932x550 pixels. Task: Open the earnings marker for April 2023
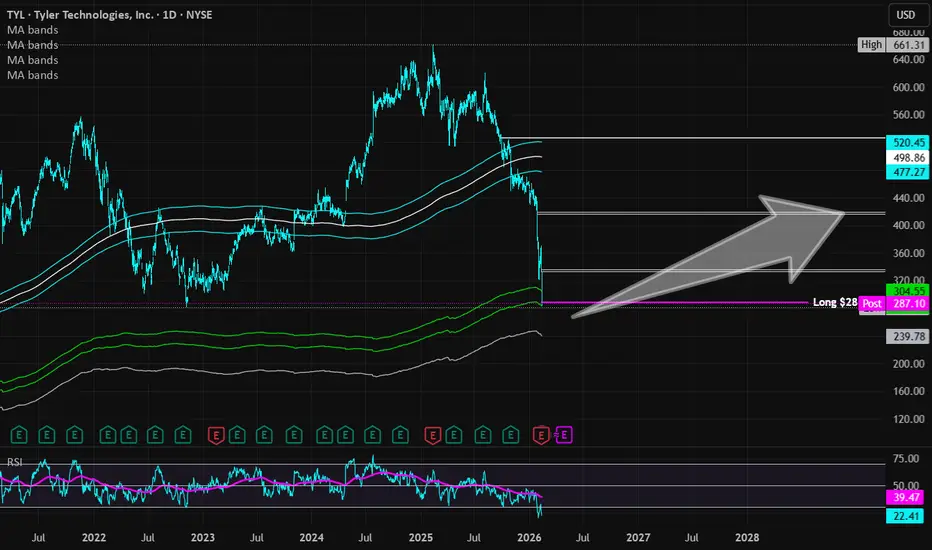point(237,435)
